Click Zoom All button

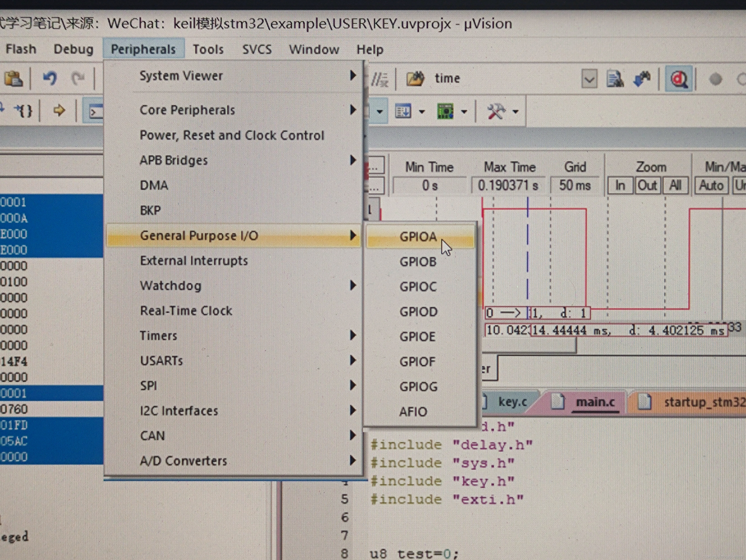[x=675, y=185]
